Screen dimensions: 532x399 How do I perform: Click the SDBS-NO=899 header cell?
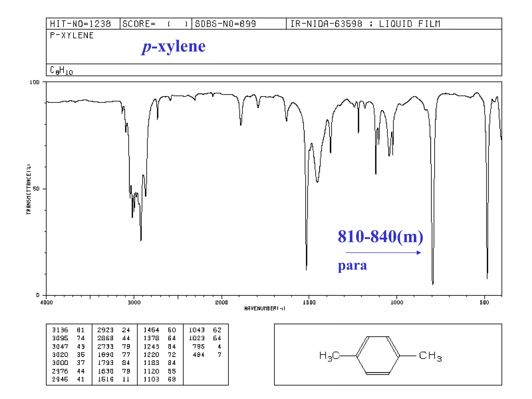pos(239,24)
